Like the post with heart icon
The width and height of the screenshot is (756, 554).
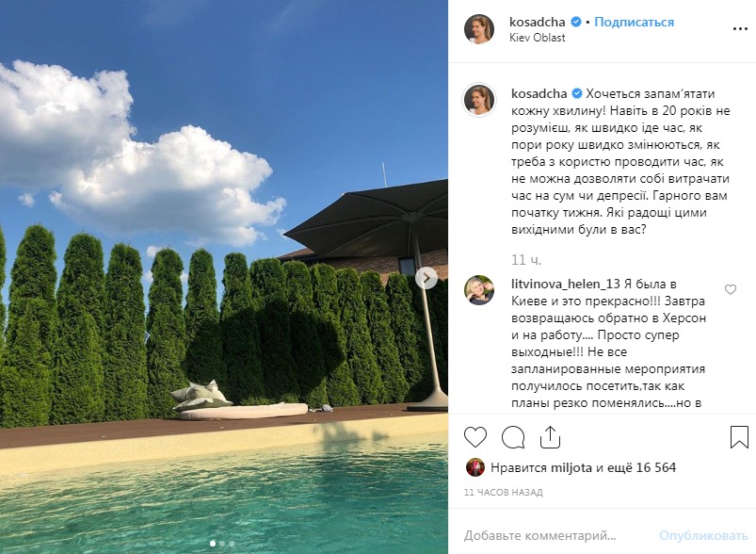pos(475,437)
